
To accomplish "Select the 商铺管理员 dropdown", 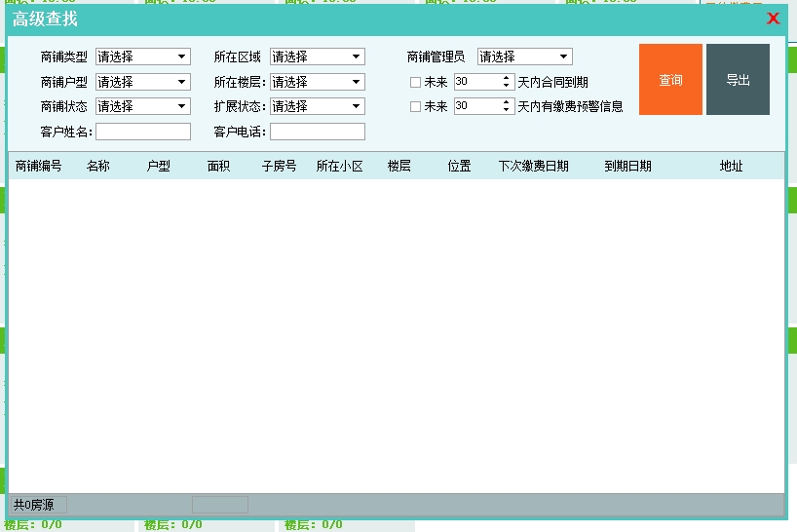I will [x=524, y=57].
